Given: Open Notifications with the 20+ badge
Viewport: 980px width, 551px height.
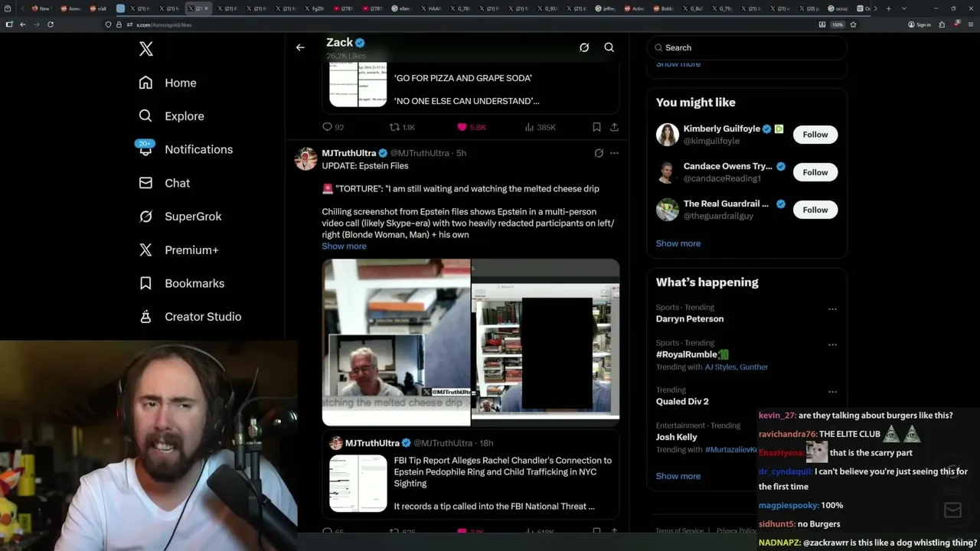Looking at the screenshot, I should [x=185, y=149].
